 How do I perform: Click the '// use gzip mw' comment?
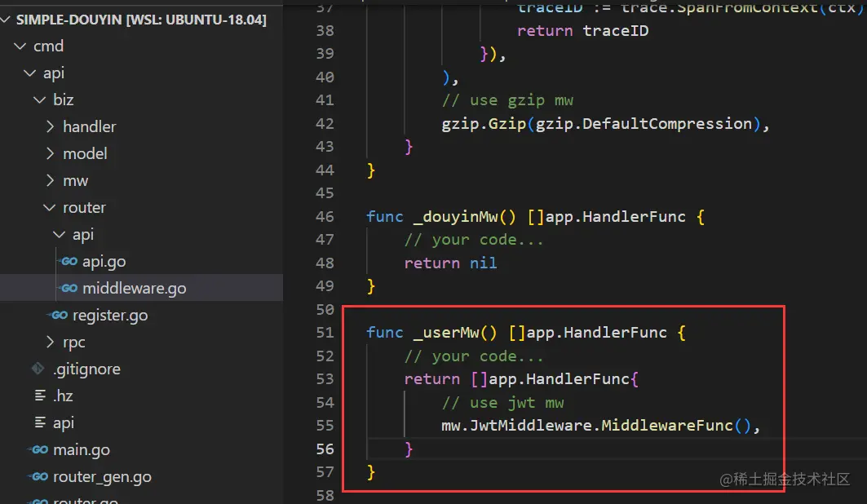(507, 100)
